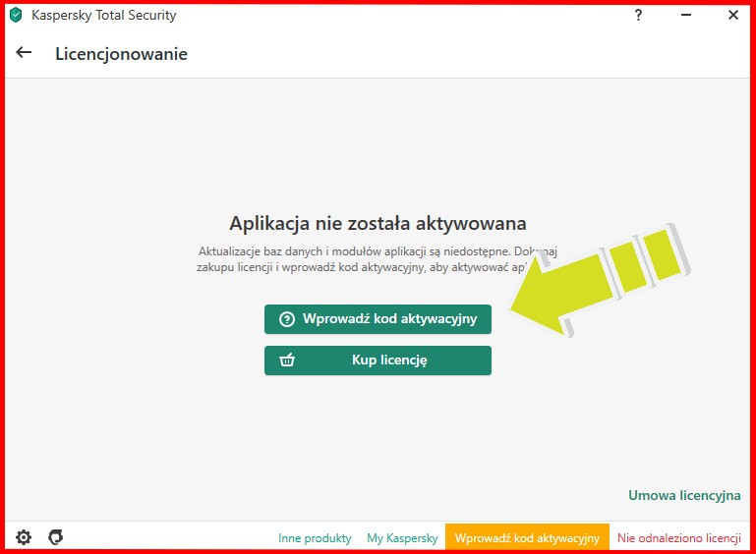The width and height of the screenshot is (756, 554).
Task: Click orange 'Wprowadź kod aktywacyjny' footer button
Action: (527, 537)
